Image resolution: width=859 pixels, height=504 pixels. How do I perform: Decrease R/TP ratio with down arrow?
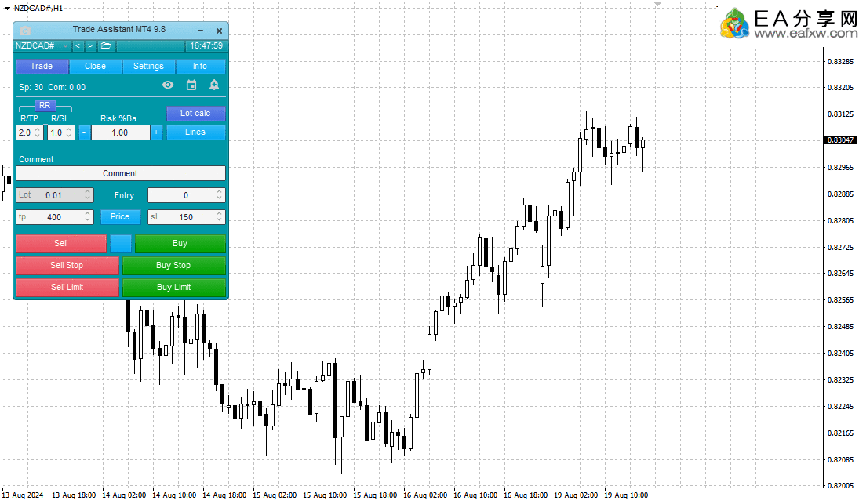click(x=37, y=135)
